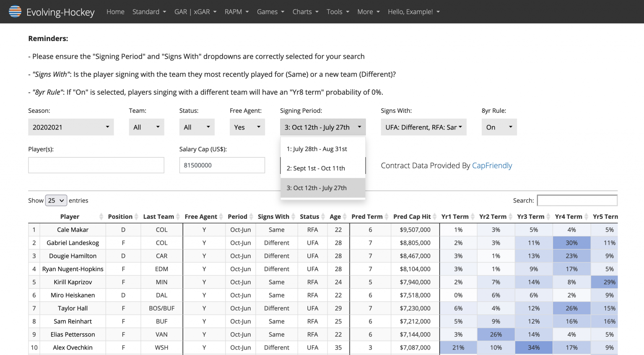The image size is (644, 355).
Task: Expand the Season dropdown showing 20202021
Action: [x=71, y=127]
